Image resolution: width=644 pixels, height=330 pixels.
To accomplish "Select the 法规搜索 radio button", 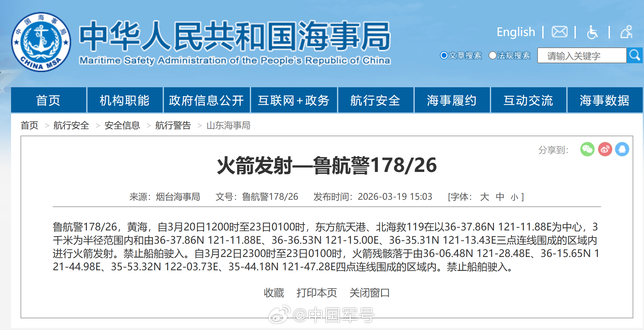I will tap(492, 55).
